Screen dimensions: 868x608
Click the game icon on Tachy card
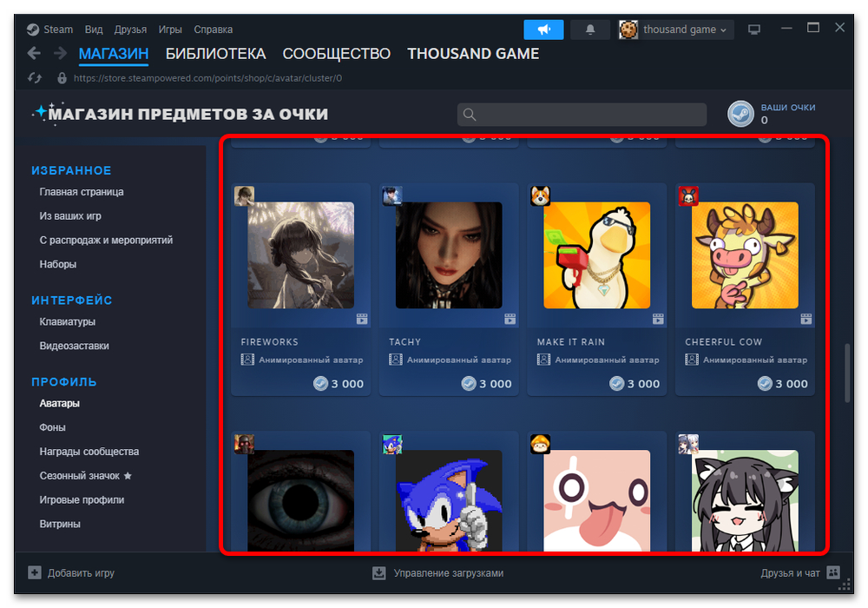pos(392,196)
